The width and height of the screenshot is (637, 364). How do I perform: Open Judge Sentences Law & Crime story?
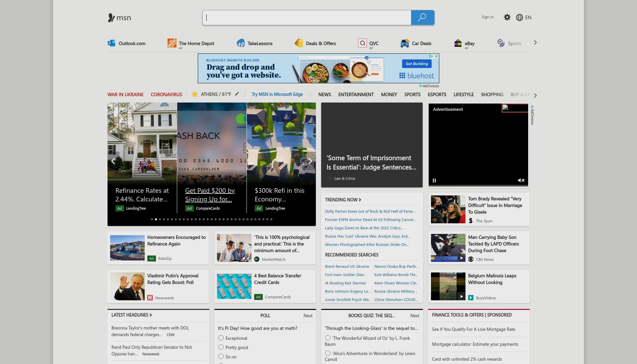click(372, 145)
